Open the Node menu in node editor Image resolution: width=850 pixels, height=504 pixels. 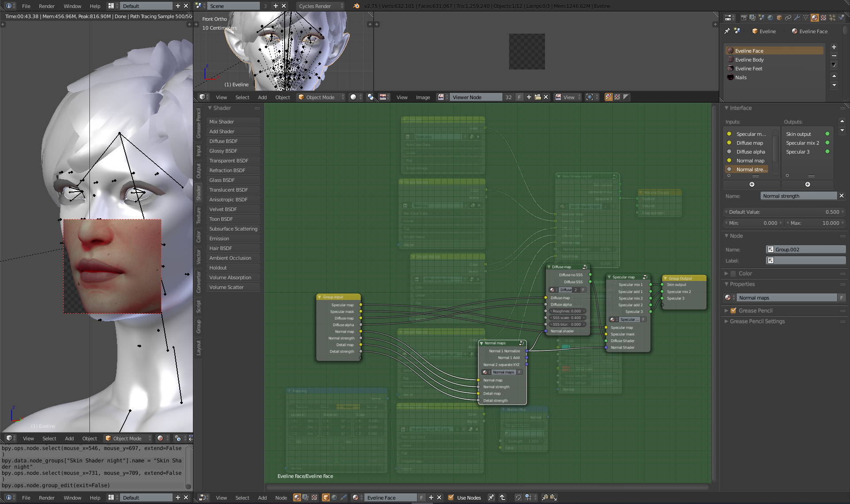(281, 497)
